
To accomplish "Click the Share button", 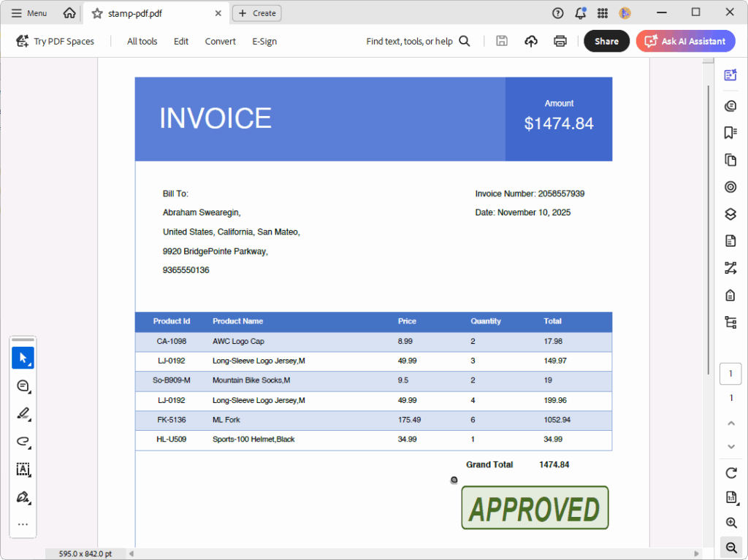I will (606, 42).
